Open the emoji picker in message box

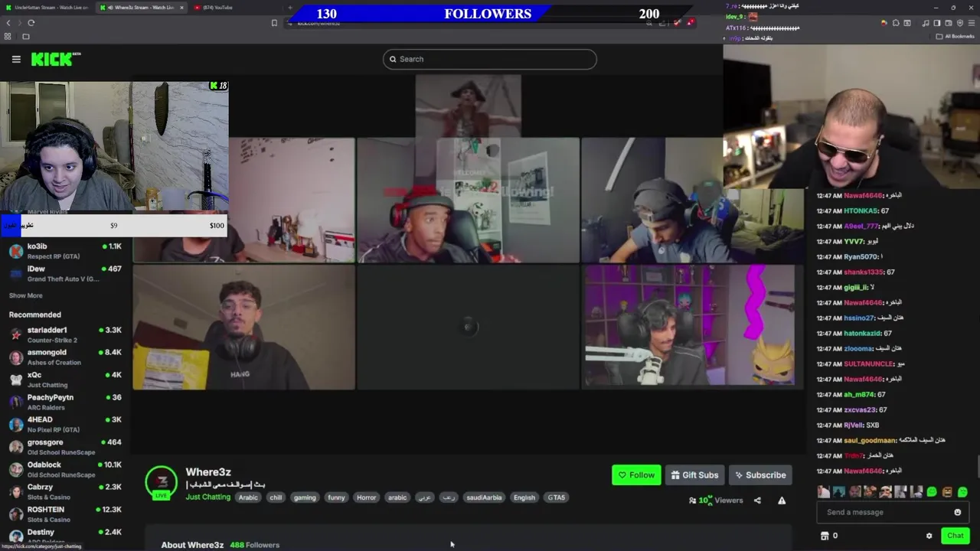(957, 512)
